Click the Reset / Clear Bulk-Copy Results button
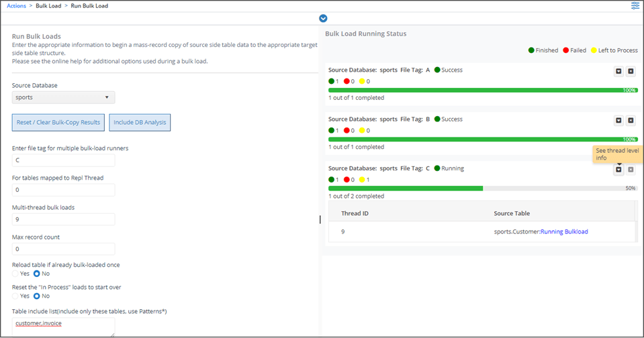The width and height of the screenshot is (644, 338). pos(58,122)
